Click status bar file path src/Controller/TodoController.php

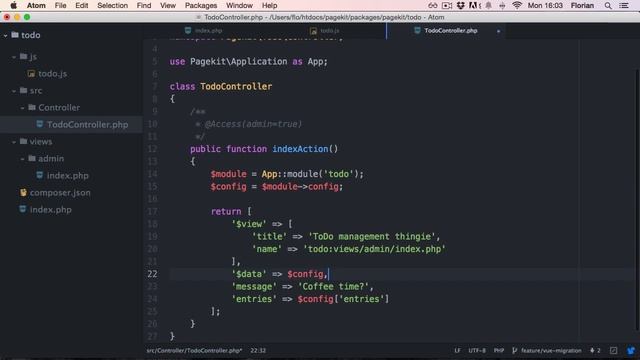click(x=194, y=351)
